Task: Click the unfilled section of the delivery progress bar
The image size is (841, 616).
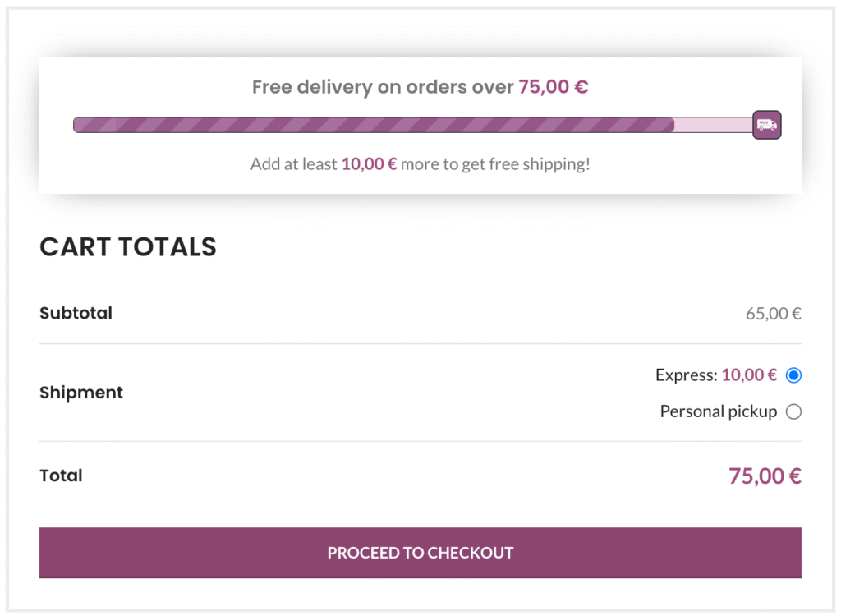Action: (x=715, y=125)
